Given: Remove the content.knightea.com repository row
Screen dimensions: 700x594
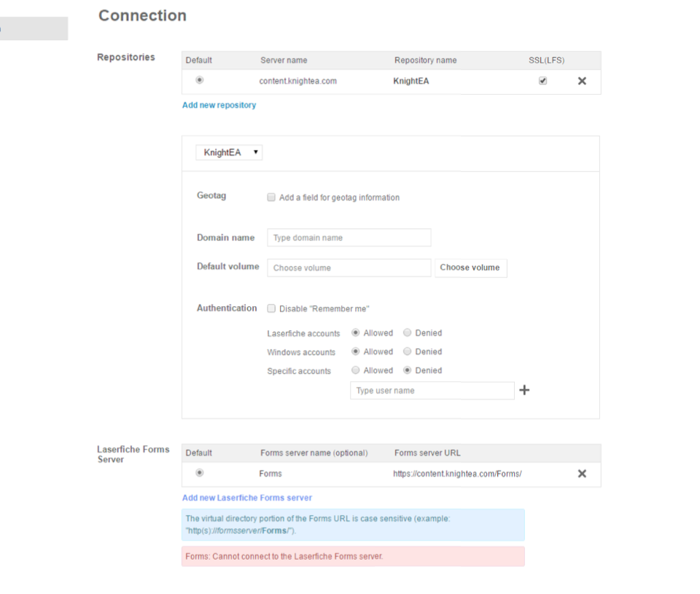Looking at the screenshot, I should (x=582, y=81).
